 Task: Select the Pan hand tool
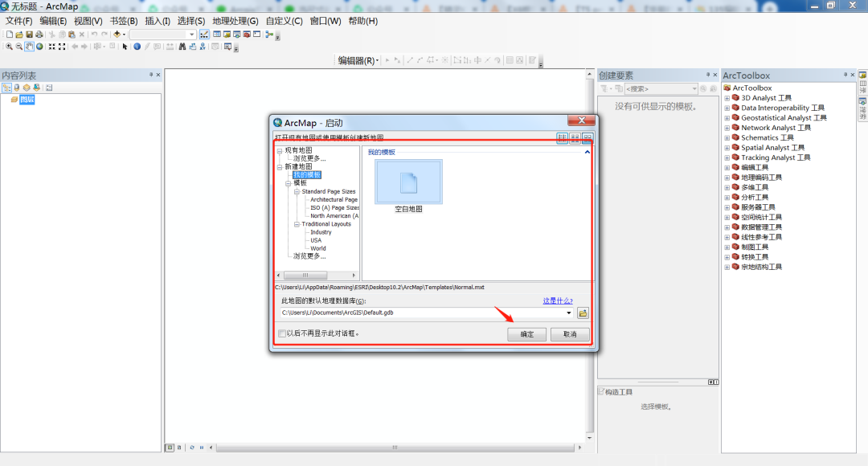click(x=29, y=47)
